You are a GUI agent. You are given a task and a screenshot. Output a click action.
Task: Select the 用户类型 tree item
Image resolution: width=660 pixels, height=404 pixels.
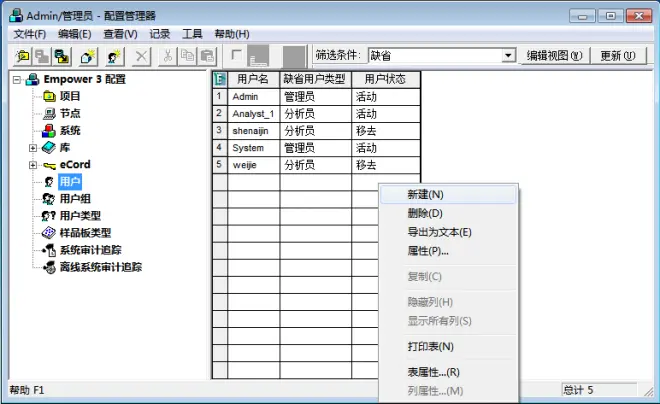80,216
